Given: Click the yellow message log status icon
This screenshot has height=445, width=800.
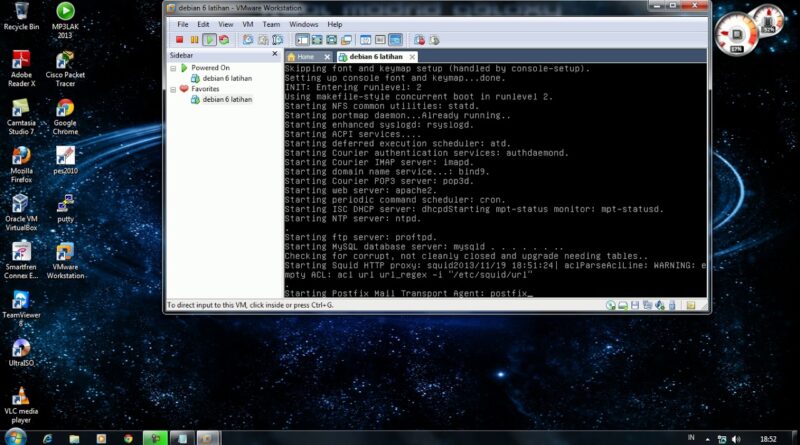Looking at the screenshot, I should 691,305.
